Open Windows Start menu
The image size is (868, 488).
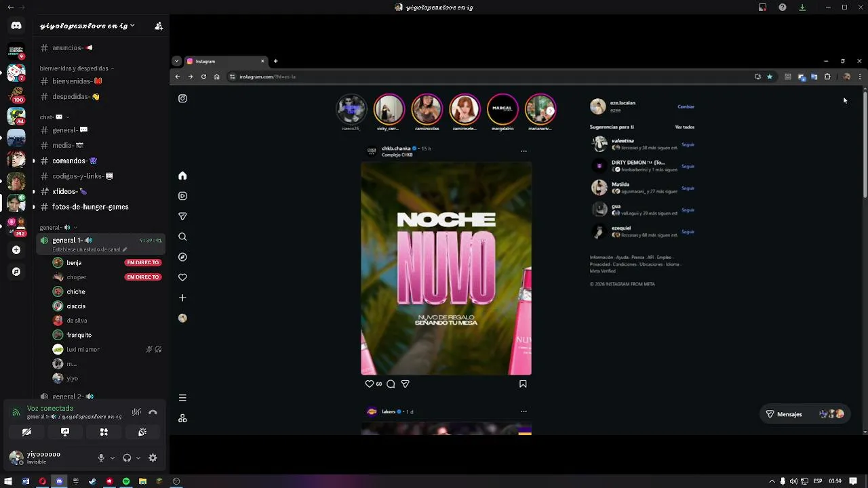(8, 481)
